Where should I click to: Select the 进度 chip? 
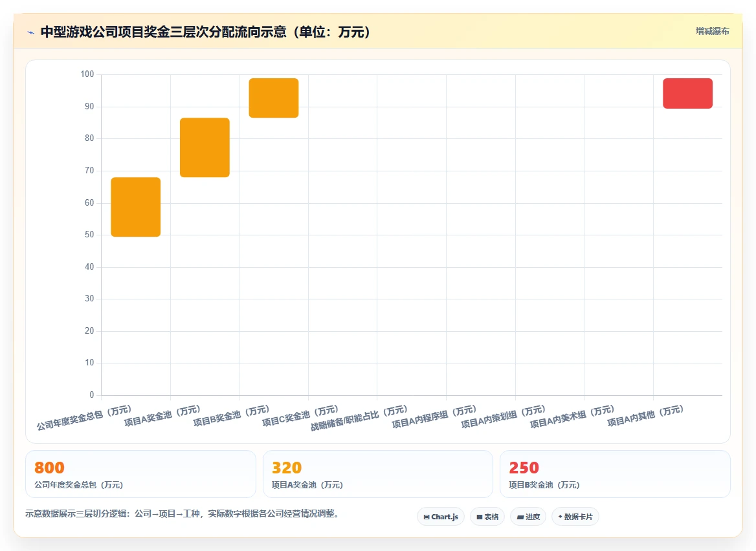528,517
